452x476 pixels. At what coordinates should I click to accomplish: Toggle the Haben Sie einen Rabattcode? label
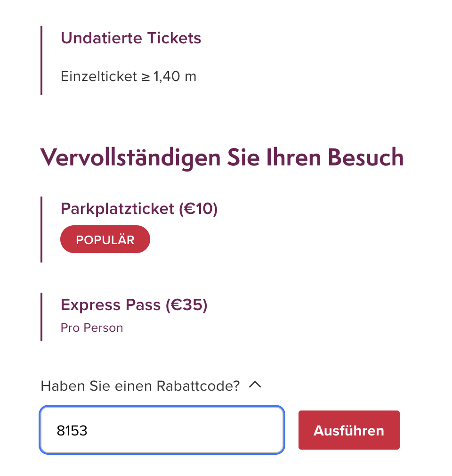pos(140,386)
